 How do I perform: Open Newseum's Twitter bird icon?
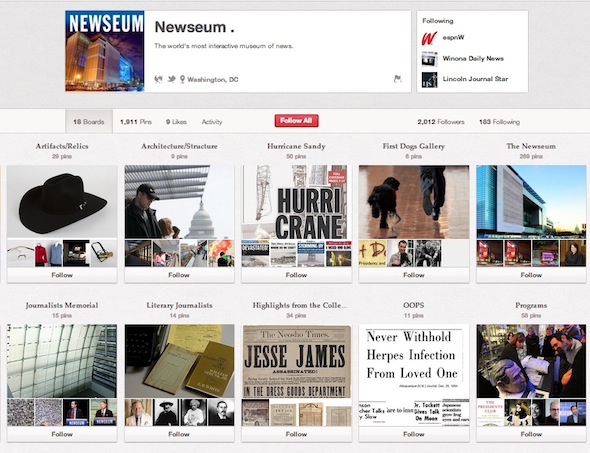172,79
